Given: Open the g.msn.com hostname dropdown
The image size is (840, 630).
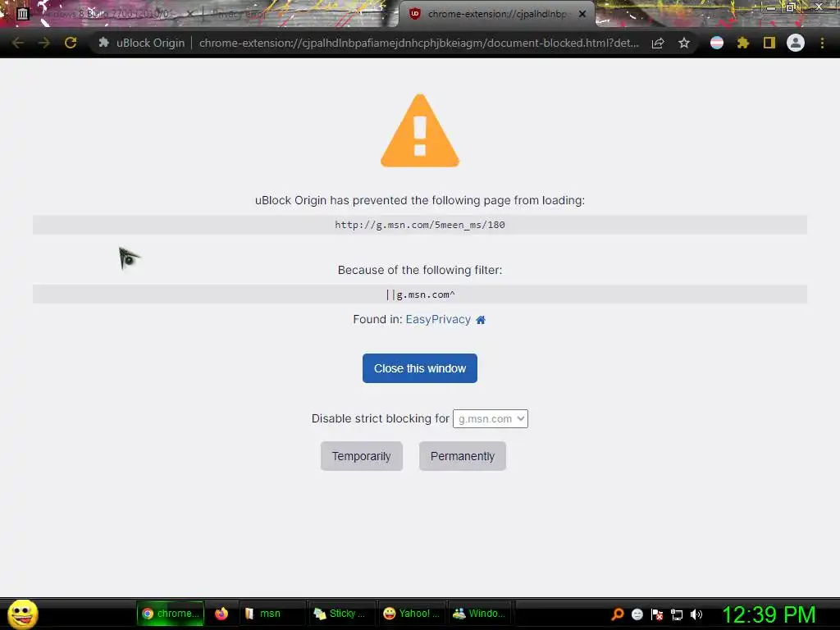Looking at the screenshot, I should (491, 418).
